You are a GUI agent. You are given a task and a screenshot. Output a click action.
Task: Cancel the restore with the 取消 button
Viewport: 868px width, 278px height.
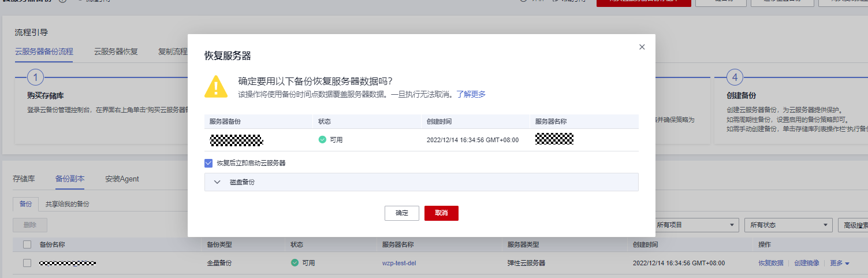point(441,213)
